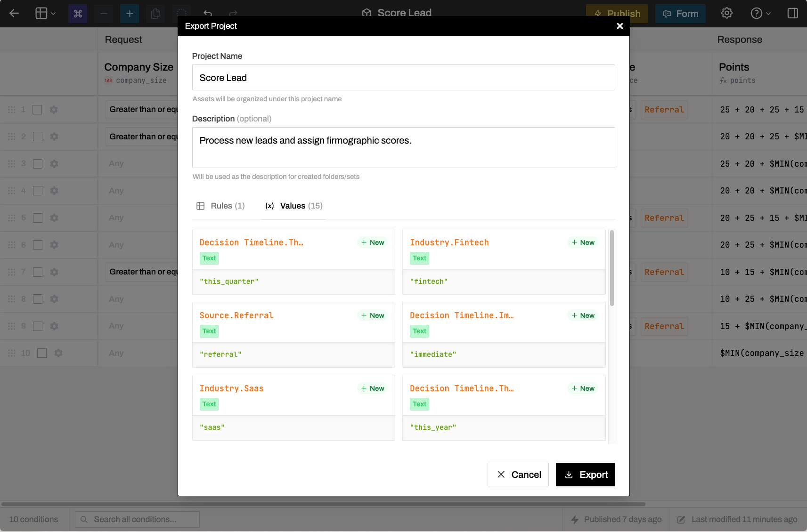The height and width of the screenshot is (532, 807).
Task: Click the add condition plus icon
Action: 130,13
